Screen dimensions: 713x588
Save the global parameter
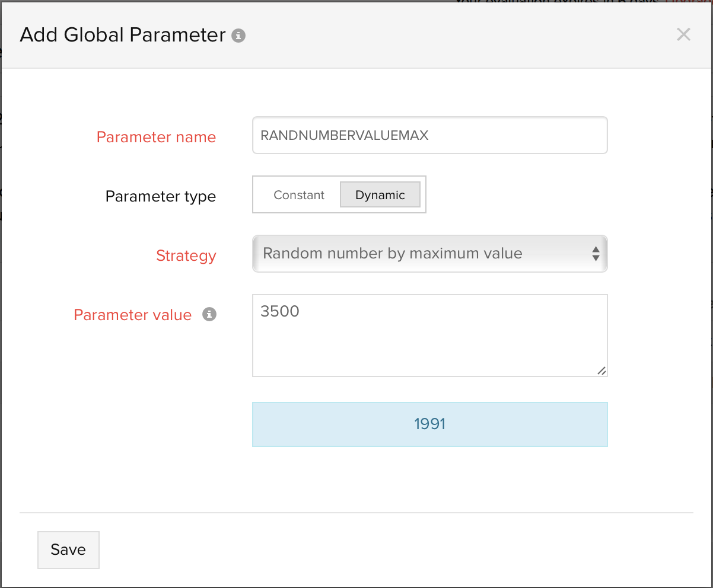pos(68,549)
